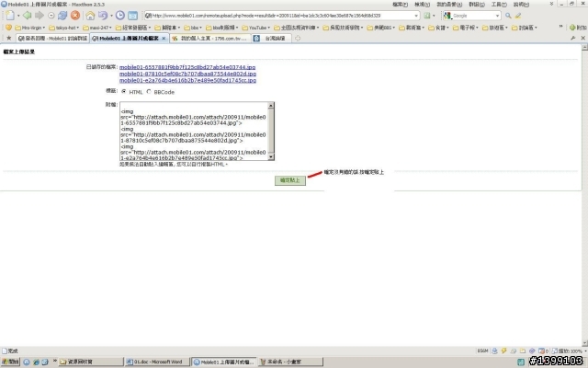Click the green 確定貼上 button
The height and width of the screenshot is (368, 588).
click(290, 180)
